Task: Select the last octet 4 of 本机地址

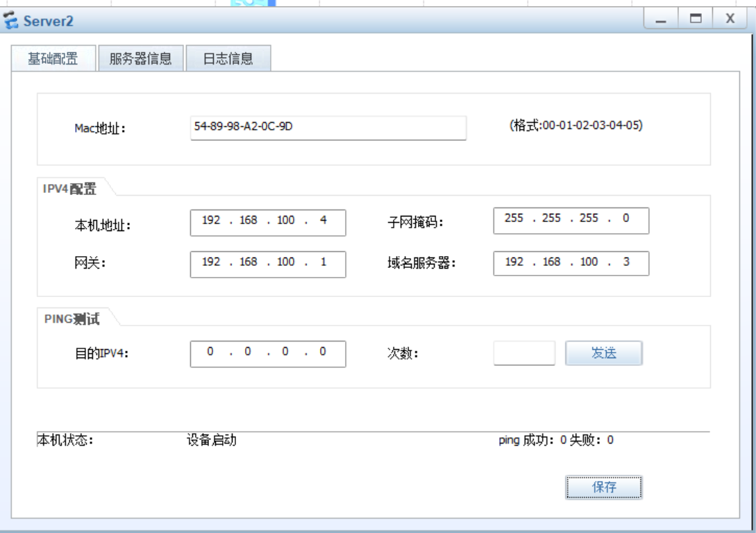Action: [x=323, y=220]
